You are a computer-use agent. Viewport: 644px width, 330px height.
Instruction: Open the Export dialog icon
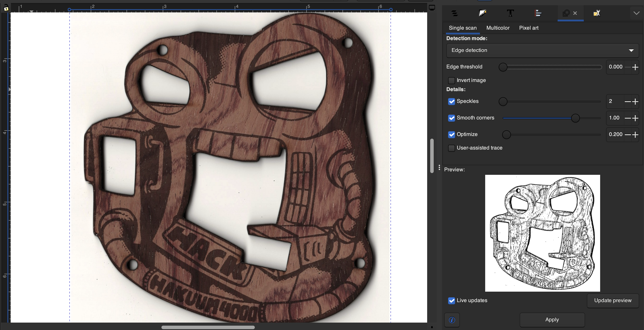click(x=597, y=13)
